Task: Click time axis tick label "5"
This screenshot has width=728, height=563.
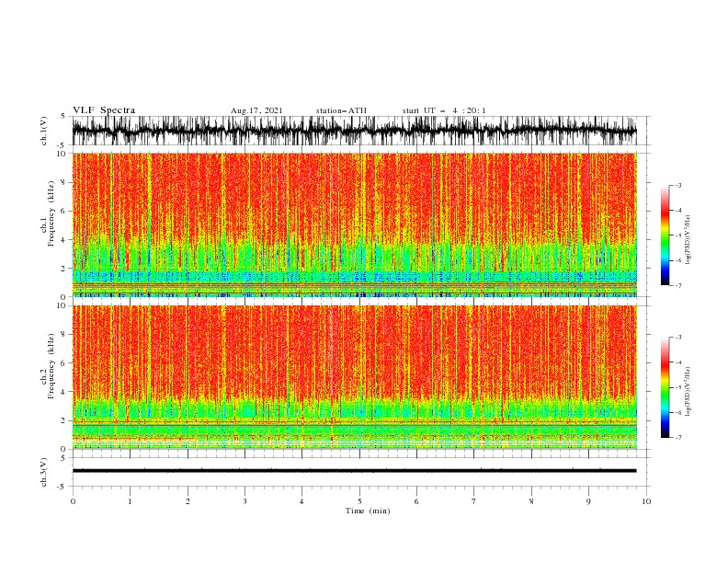Action: (x=359, y=501)
